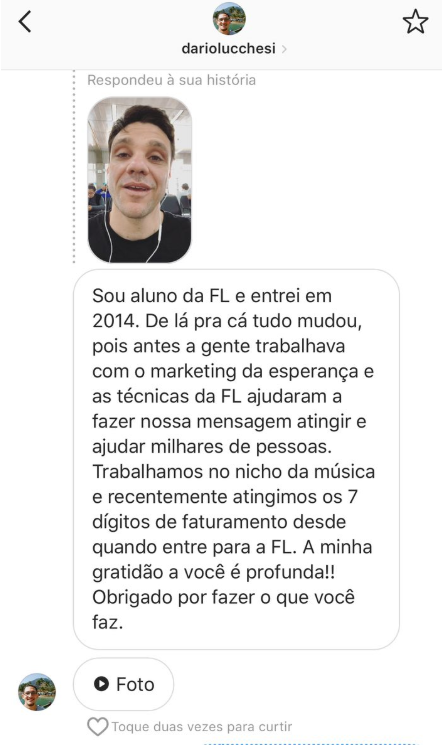Open the Foto message bubble

tap(123, 684)
